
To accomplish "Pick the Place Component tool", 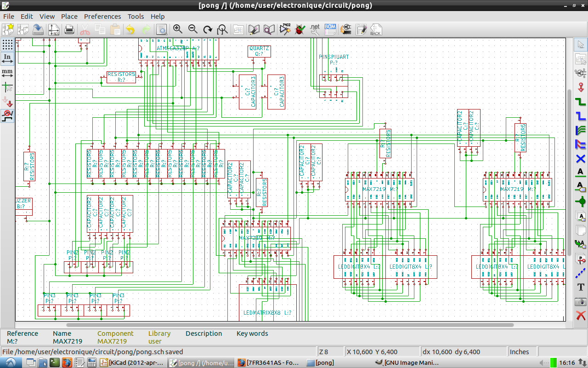I will (581, 73).
